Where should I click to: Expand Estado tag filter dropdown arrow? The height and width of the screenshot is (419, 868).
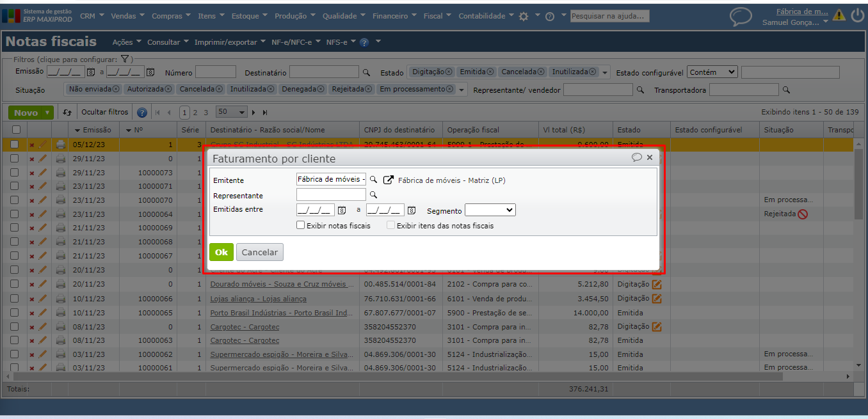605,73
